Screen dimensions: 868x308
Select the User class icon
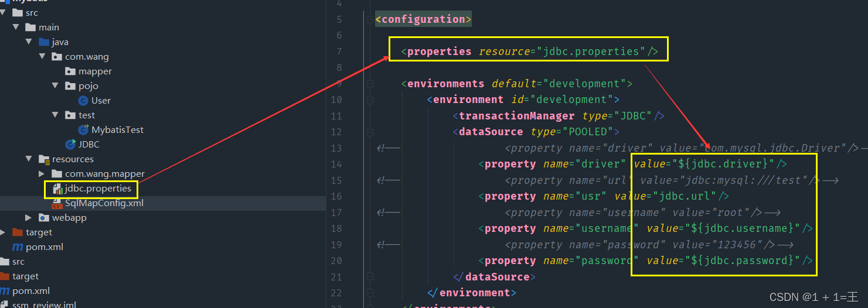[x=83, y=101]
